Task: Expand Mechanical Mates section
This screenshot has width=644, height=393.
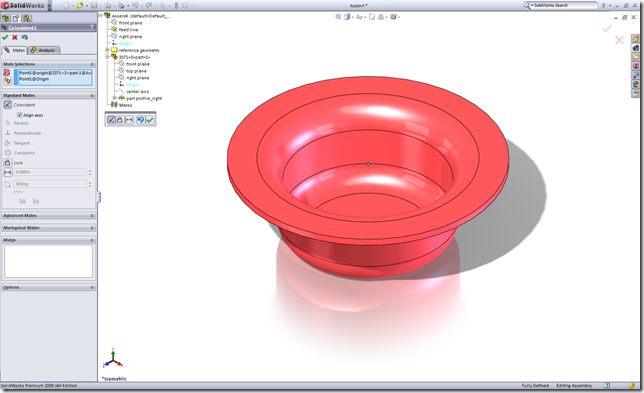Action: tap(92, 228)
